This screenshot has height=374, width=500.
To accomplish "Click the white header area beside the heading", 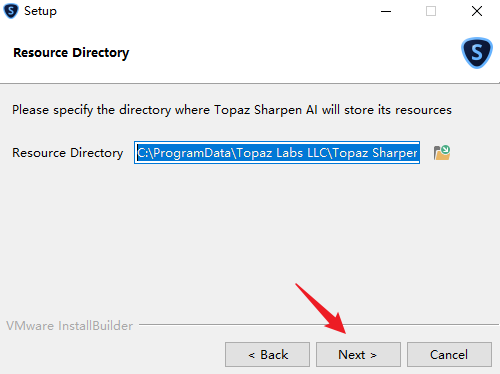I will point(293,53).
